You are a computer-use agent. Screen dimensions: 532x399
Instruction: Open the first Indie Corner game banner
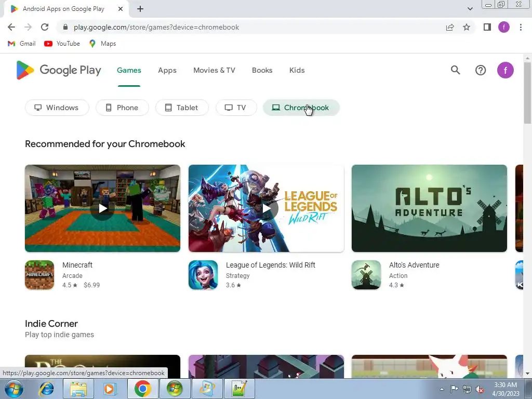(x=102, y=366)
